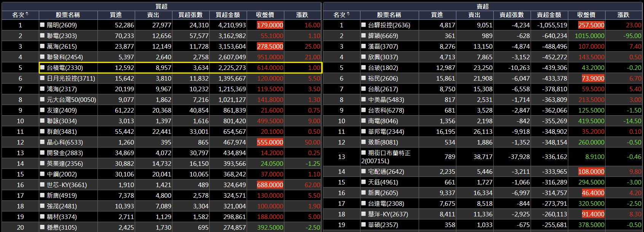Open the 聯發科(2454) stock link
644x232 pixels.
coord(65,57)
